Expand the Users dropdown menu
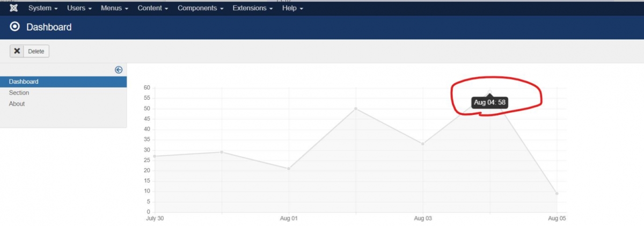644x226 pixels. point(79,9)
